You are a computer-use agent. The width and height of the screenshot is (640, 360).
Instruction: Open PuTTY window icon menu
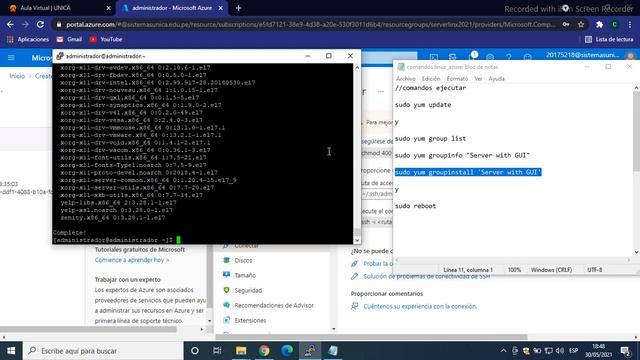tap(60, 56)
